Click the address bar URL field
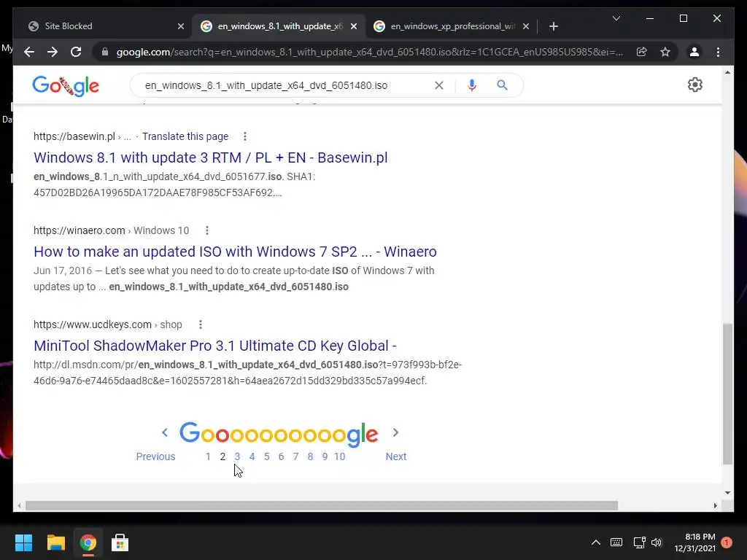This screenshot has width=747, height=560. (x=369, y=52)
